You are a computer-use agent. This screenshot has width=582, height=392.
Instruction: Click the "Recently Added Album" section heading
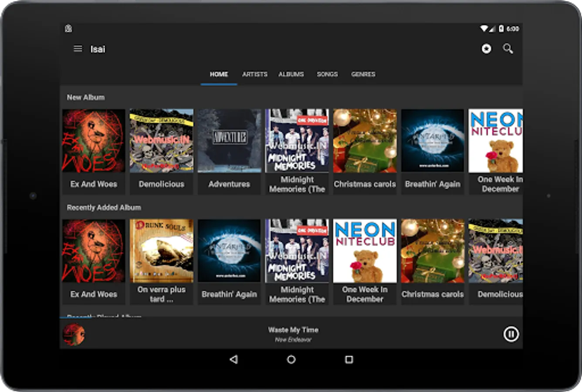(104, 208)
